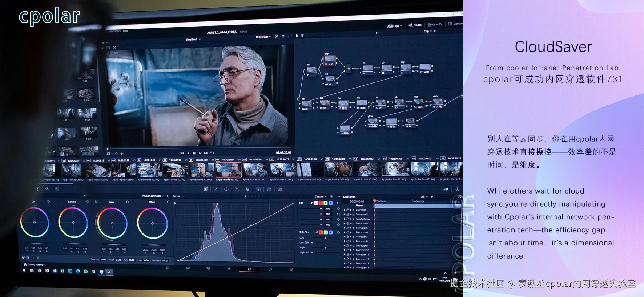
Task: Toggle the Nodes panel button
Action: pyautogui.click(x=415, y=25)
